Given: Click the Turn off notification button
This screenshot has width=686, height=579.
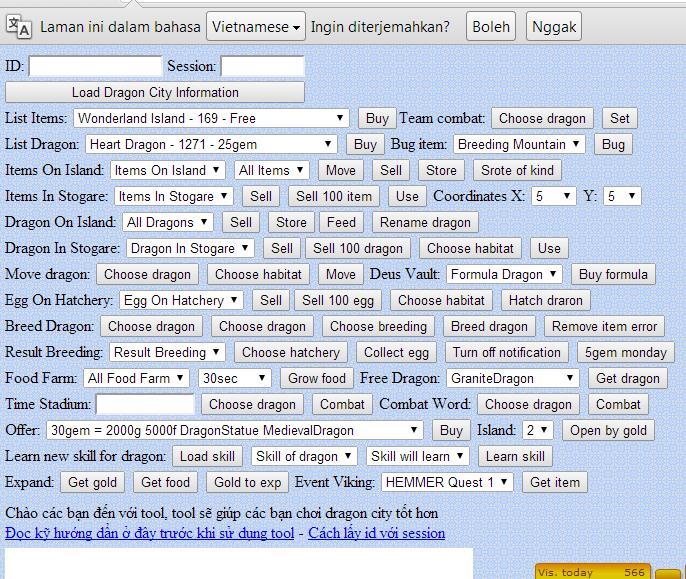Looking at the screenshot, I should [x=507, y=352].
